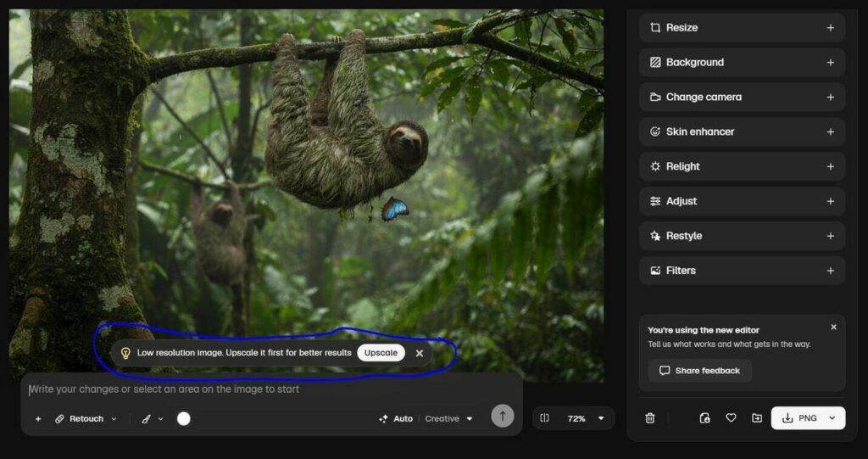Focus the write your changes field
Viewport: 868px width, 459px height.
pyautogui.click(x=271, y=389)
